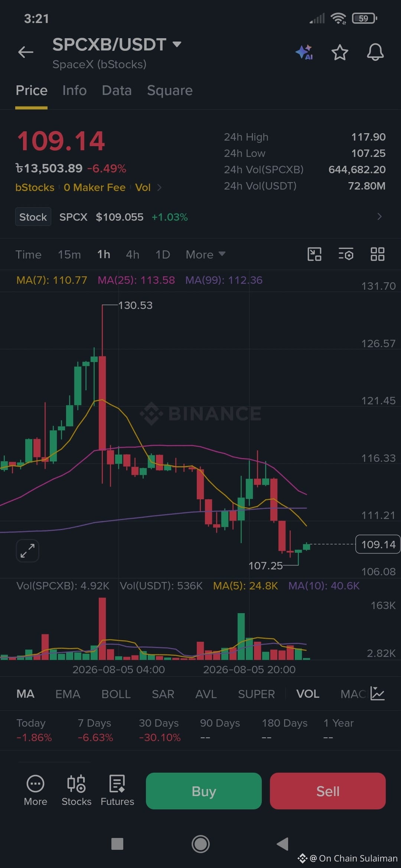Switch to the Data tab
This screenshot has height=868, width=401.
click(117, 91)
